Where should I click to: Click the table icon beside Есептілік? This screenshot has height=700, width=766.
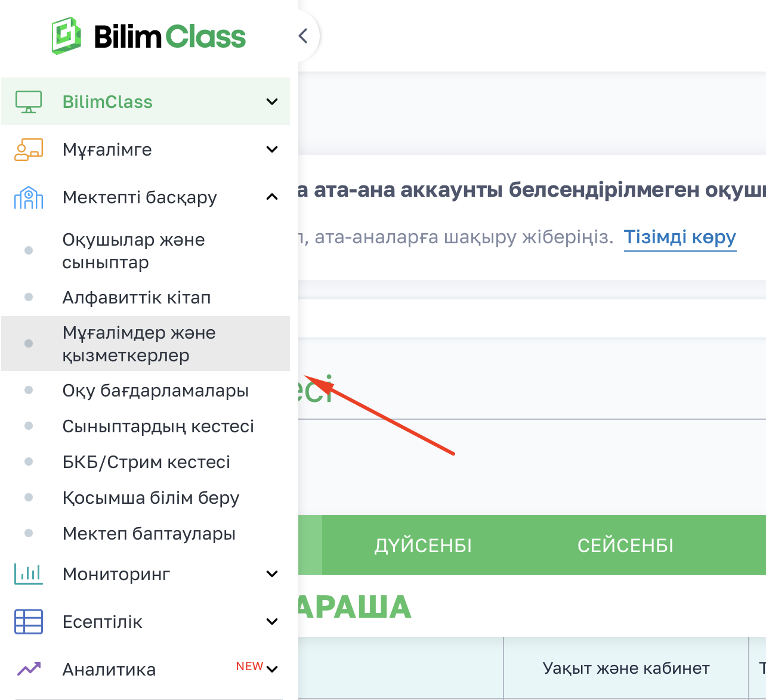click(29, 622)
